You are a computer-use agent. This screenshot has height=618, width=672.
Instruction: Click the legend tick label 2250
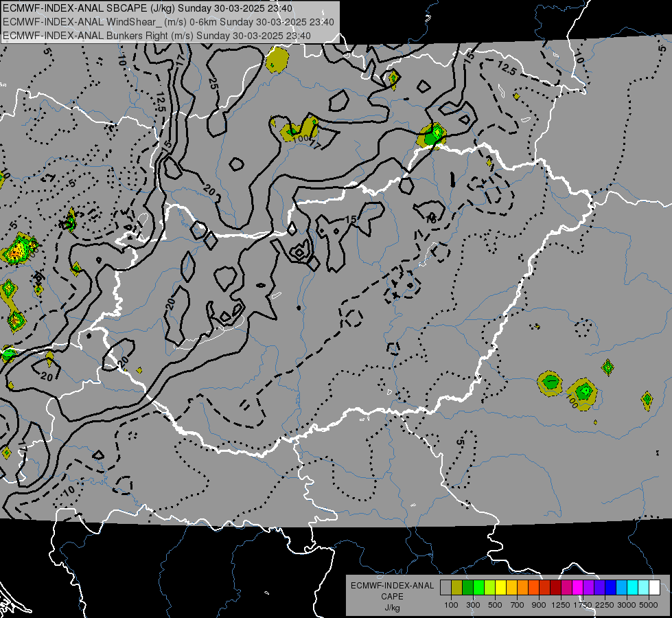coord(604,605)
